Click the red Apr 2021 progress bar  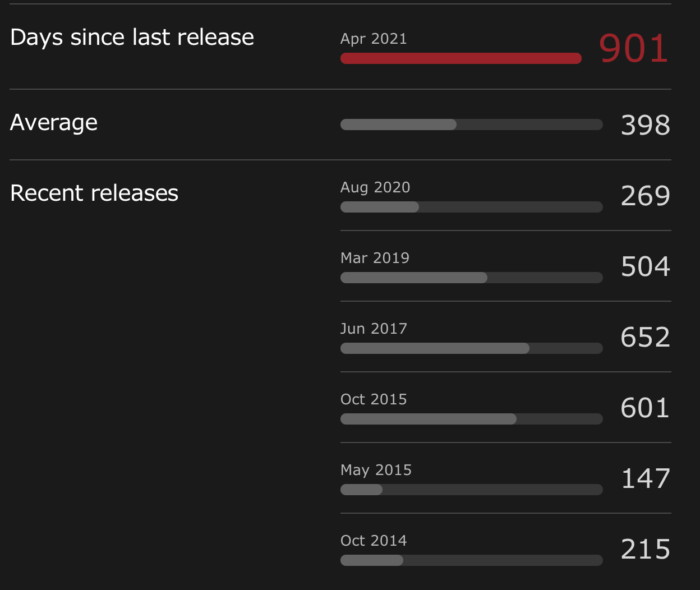460,58
